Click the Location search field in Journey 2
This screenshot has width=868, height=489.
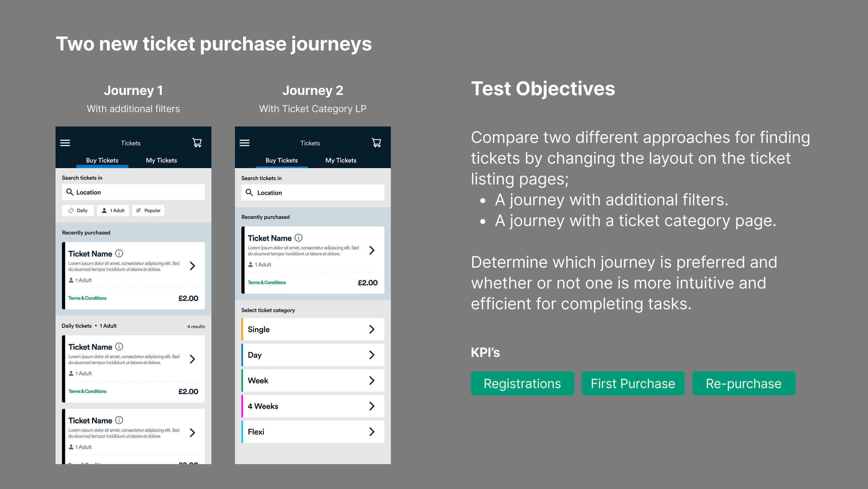[x=313, y=193]
